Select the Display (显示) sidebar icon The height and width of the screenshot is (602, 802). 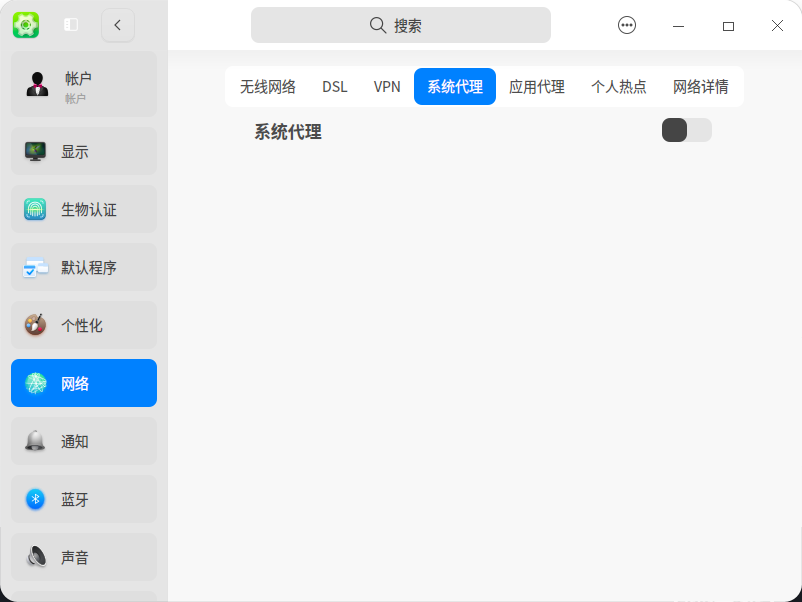pyautogui.click(x=38, y=151)
